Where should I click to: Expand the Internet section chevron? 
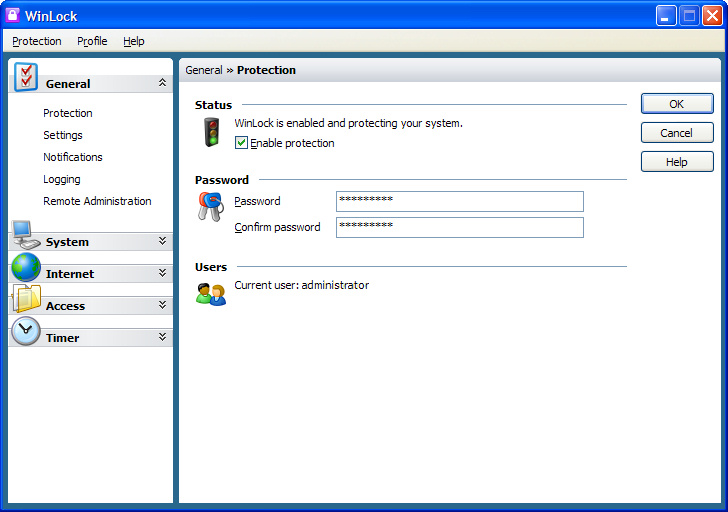[x=162, y=272]
